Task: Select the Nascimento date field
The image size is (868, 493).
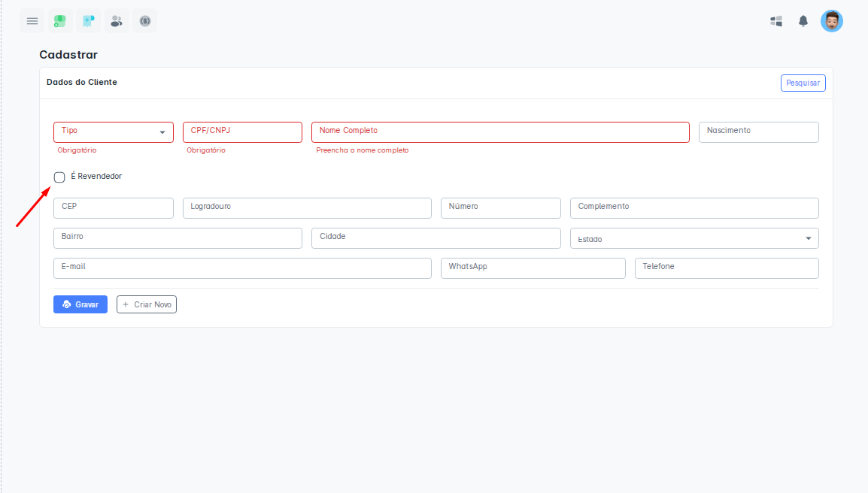Action: [758, 132]
